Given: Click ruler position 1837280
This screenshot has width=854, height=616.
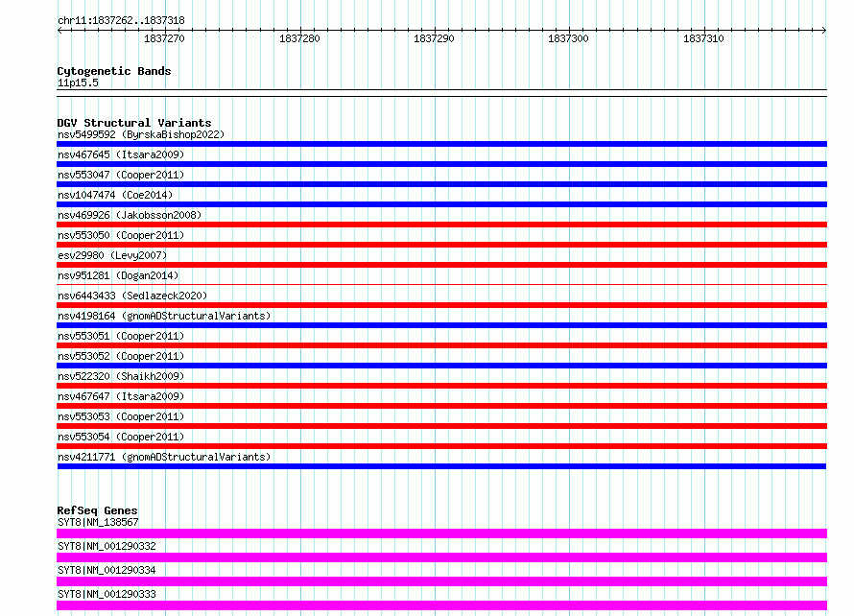Looking at the screenshot, I should pos(299,38).
